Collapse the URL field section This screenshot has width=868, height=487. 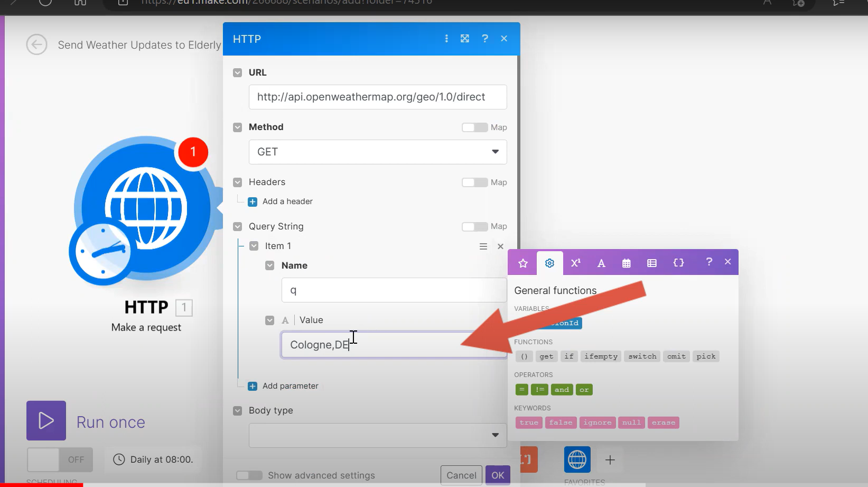click(x=238, y=72)
